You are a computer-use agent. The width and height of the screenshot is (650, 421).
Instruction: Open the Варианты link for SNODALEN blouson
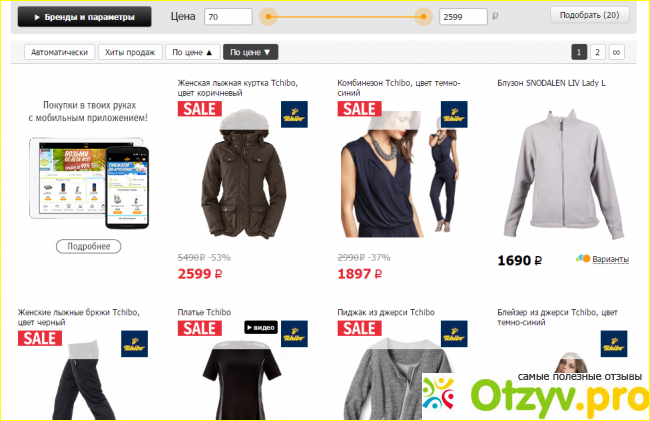pos(610,259)
